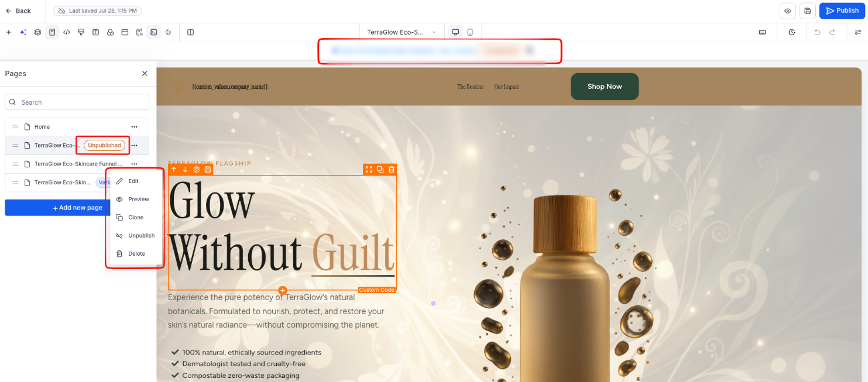Click the bamboo-cap serum bottle image
Viewport: 868px width, 382px height.
[565, 288]
